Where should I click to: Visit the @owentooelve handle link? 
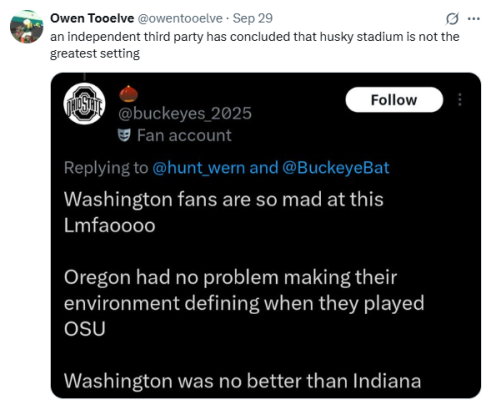(x=180, y=18)
